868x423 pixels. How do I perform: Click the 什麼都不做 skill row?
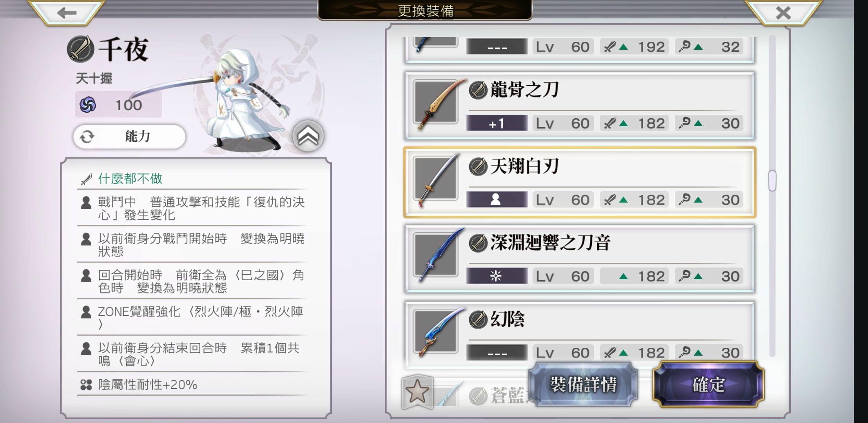click(x=192, y=179)
